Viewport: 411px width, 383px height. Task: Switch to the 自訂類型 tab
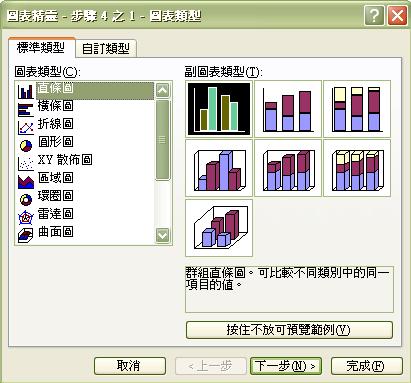point(106,49)
